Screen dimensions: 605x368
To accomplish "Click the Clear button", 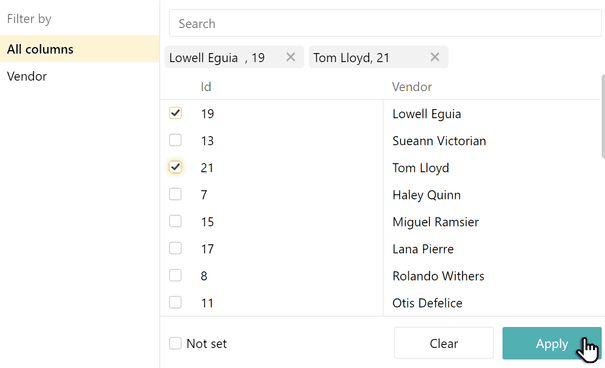I will click(x=444, y=343).
